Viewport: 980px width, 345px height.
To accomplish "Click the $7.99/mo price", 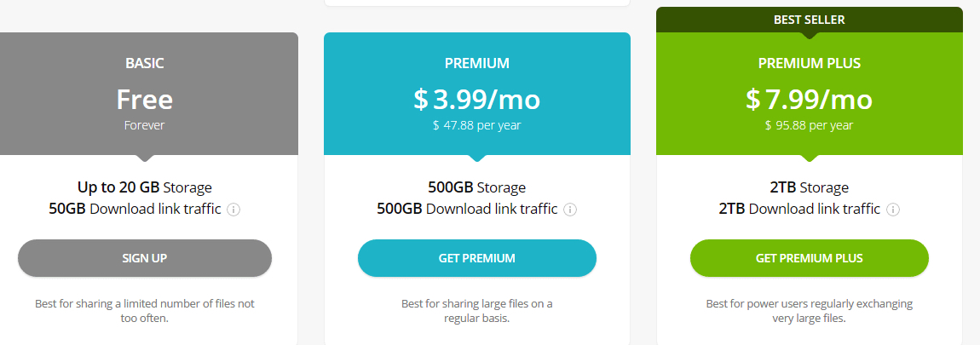I will click(809, 100).
